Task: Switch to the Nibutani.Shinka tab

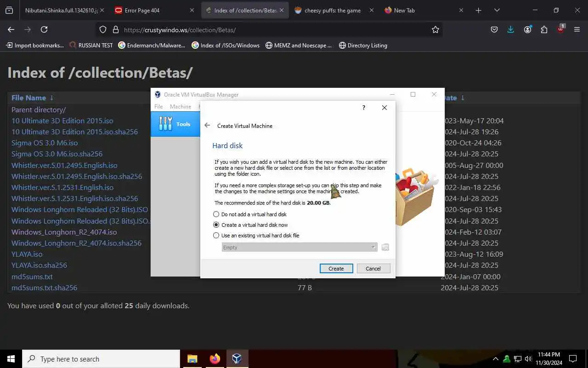Action: tap(62, 10)
